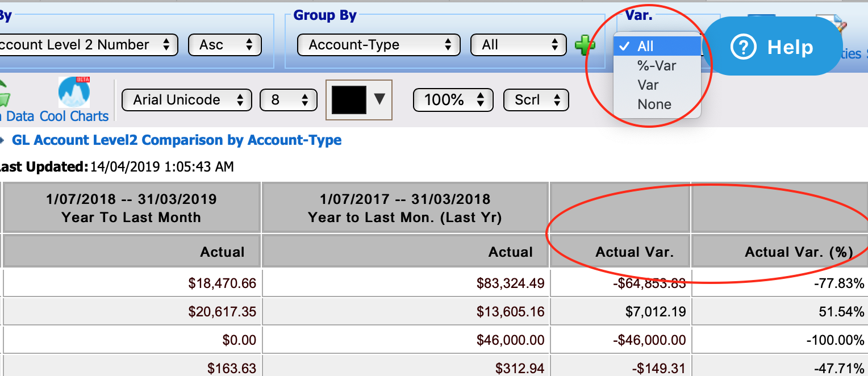Click the Actual Var. (%) column header
The height and width of the screenshot is (376, 868).
coord(799,252)
